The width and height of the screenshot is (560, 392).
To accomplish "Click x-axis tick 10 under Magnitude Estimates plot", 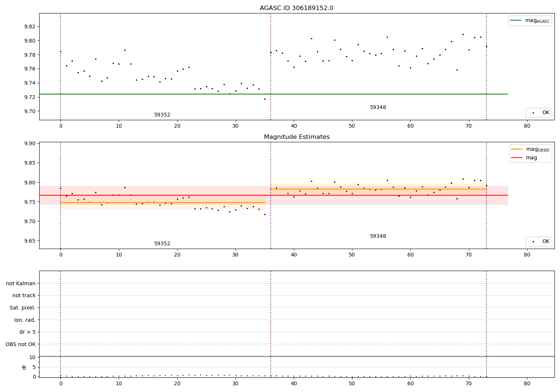I will (x=119, y=255).
